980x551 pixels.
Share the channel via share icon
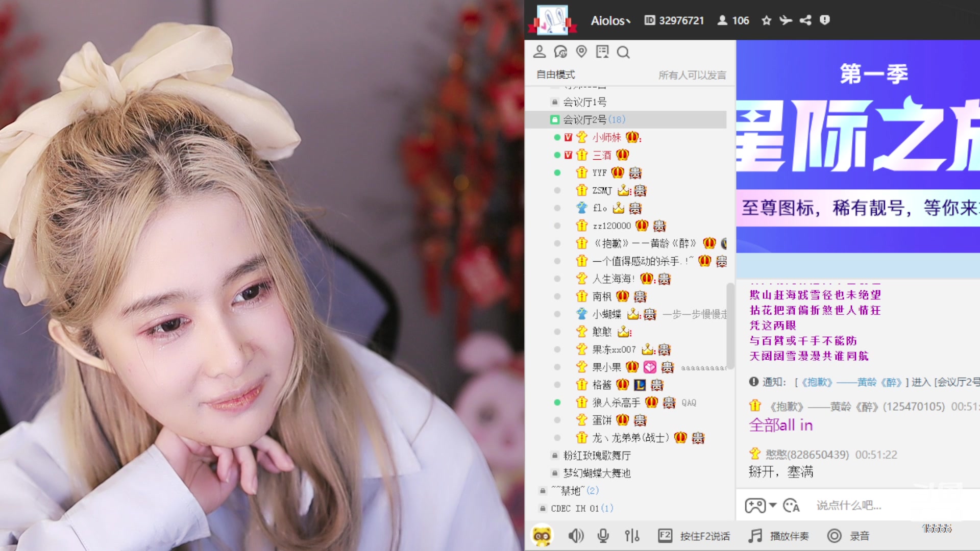[x=805, y=20]
